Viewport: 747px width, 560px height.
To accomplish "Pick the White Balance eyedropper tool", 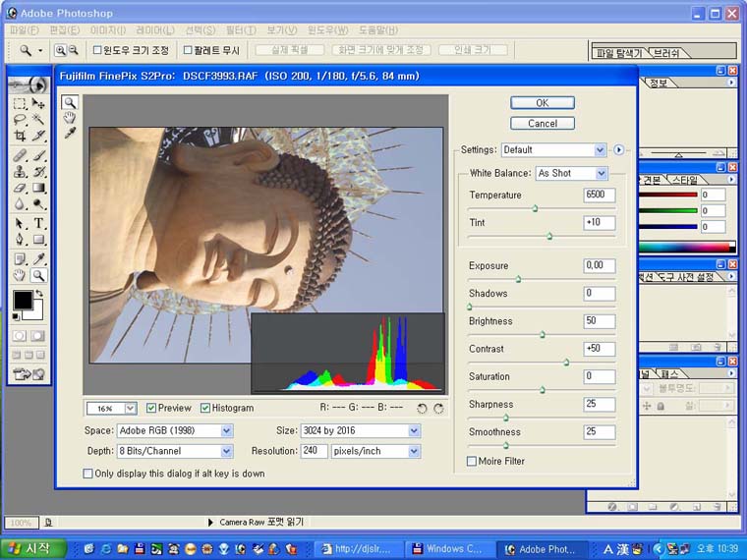I will coord(70,132).
